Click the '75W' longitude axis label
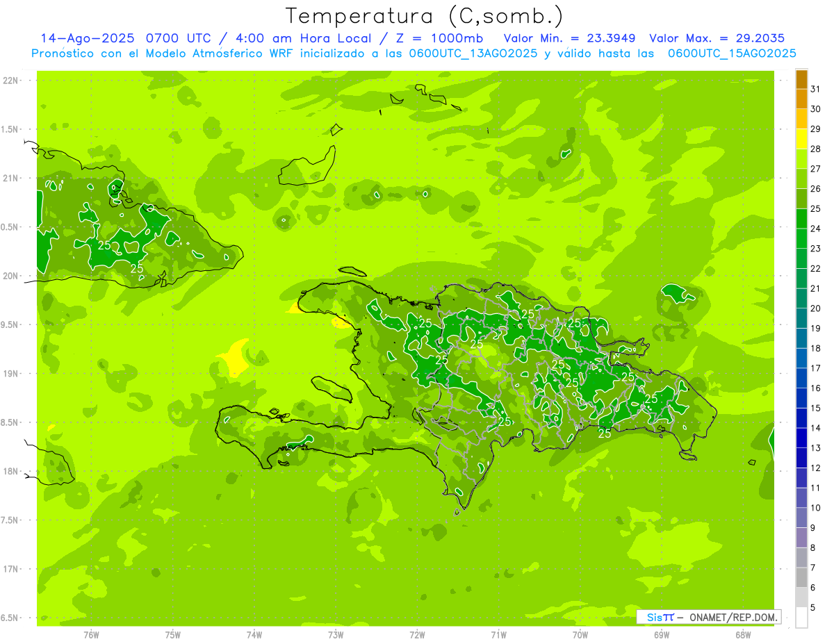Screen dimensions: 834x644 pos(172,635)
